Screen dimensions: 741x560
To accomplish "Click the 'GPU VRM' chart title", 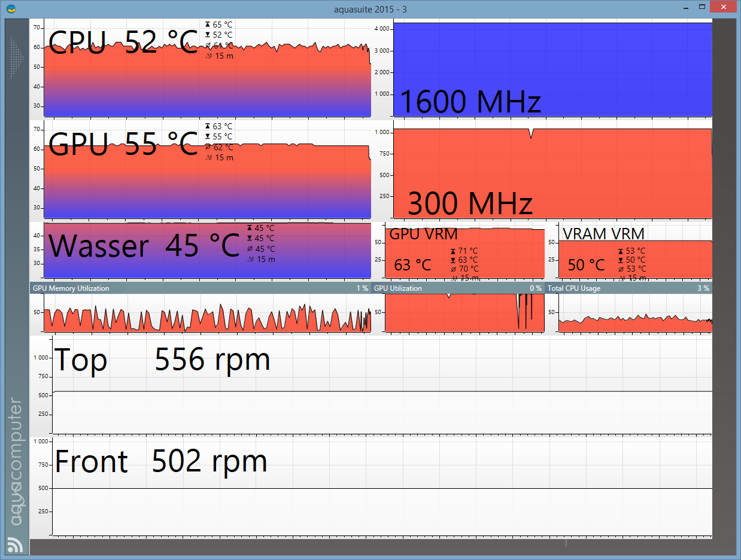I will [423, 234].
